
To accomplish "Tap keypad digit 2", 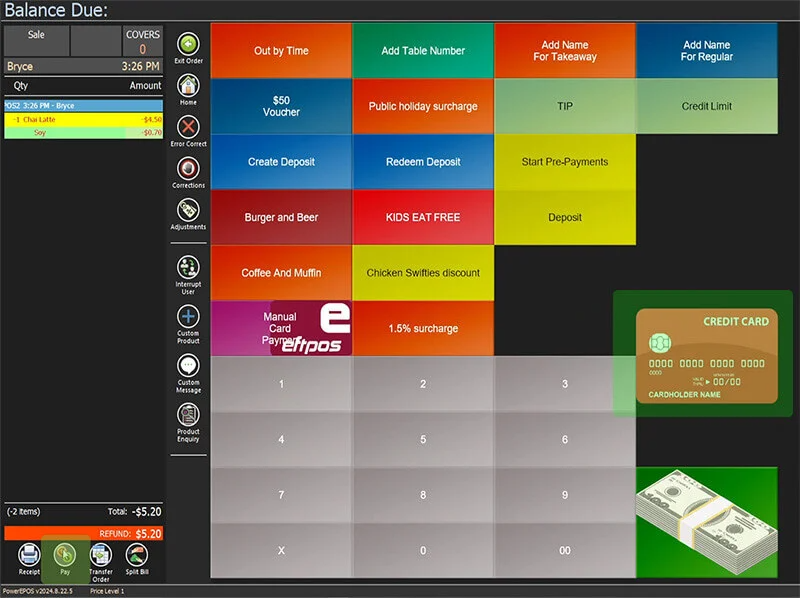I will [423, 384].
